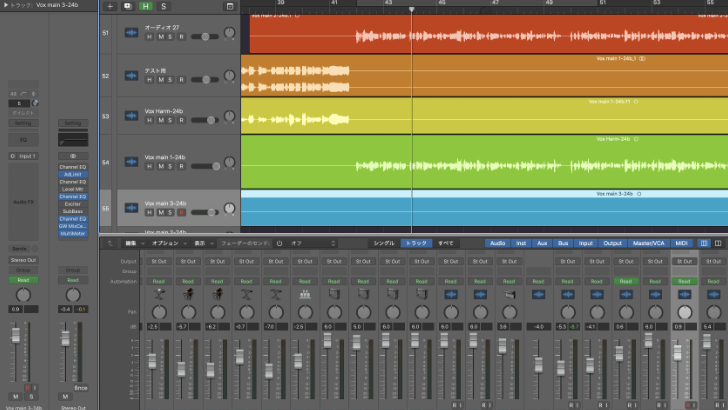Click the waveform icon on the -4.0 dB strip
The image size is (728, 410).
[539, 294]
